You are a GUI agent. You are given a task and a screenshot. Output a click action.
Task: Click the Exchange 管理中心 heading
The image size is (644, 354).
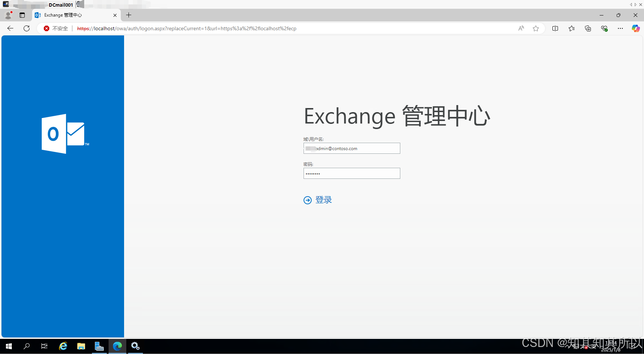397,116
